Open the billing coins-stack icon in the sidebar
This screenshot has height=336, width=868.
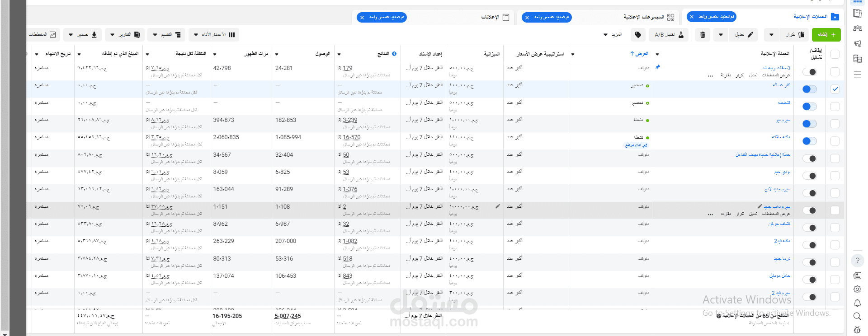857,59
